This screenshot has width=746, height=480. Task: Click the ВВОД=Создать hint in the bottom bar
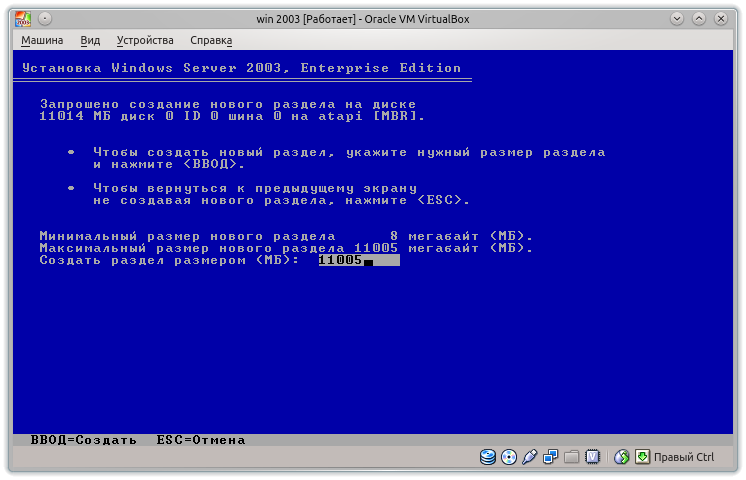(x=84, y=440)
